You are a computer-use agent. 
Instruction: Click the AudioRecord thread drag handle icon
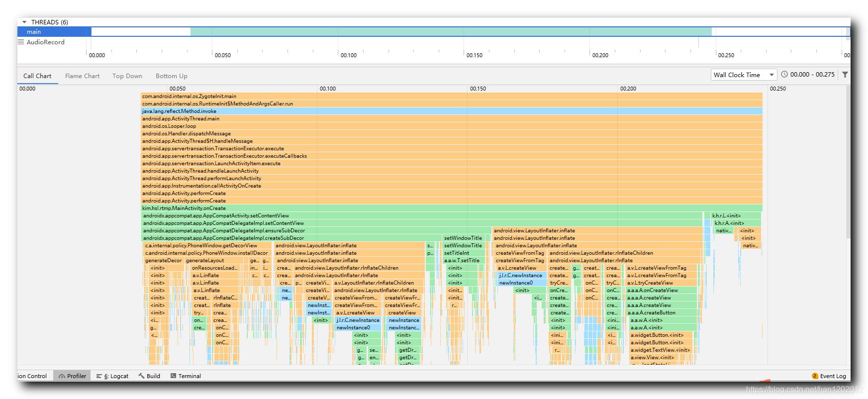pyautogui.click(x=21, y=42)
